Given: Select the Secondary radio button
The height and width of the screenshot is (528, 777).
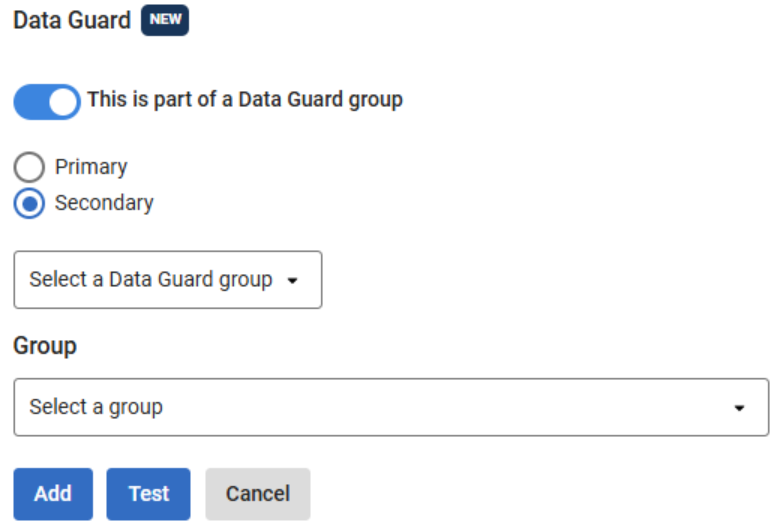Looking at the screenshot, I should pos(30,203).
